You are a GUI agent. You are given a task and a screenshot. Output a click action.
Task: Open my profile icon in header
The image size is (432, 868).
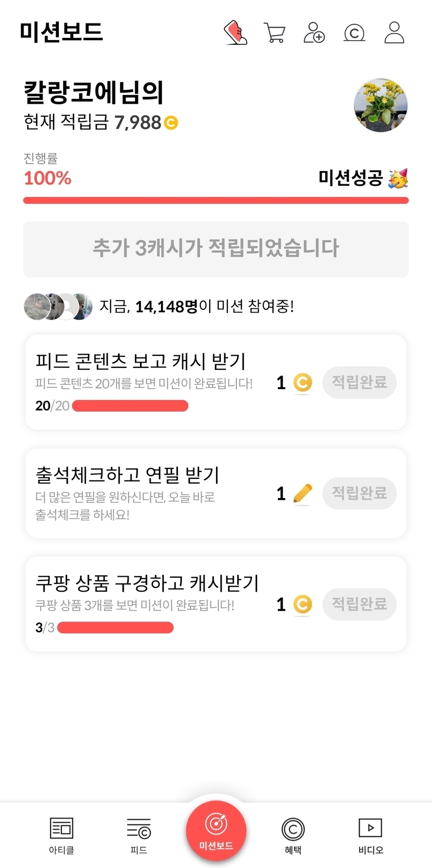[x=394, y=33]
